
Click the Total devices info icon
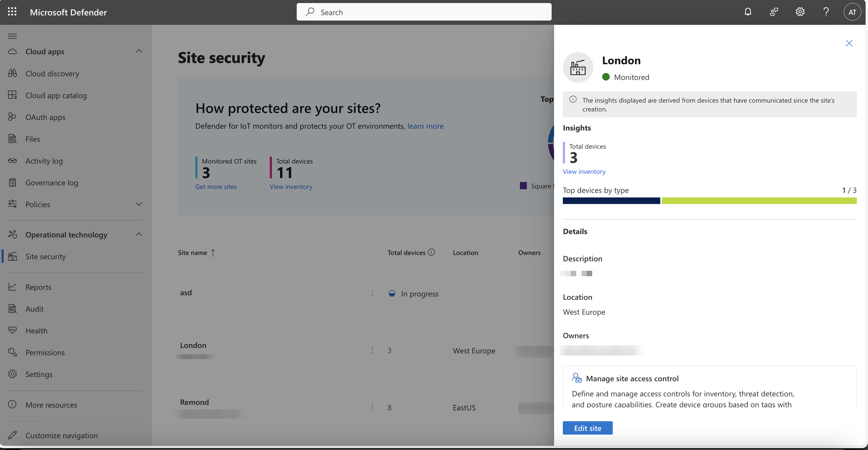pos(431,252)
